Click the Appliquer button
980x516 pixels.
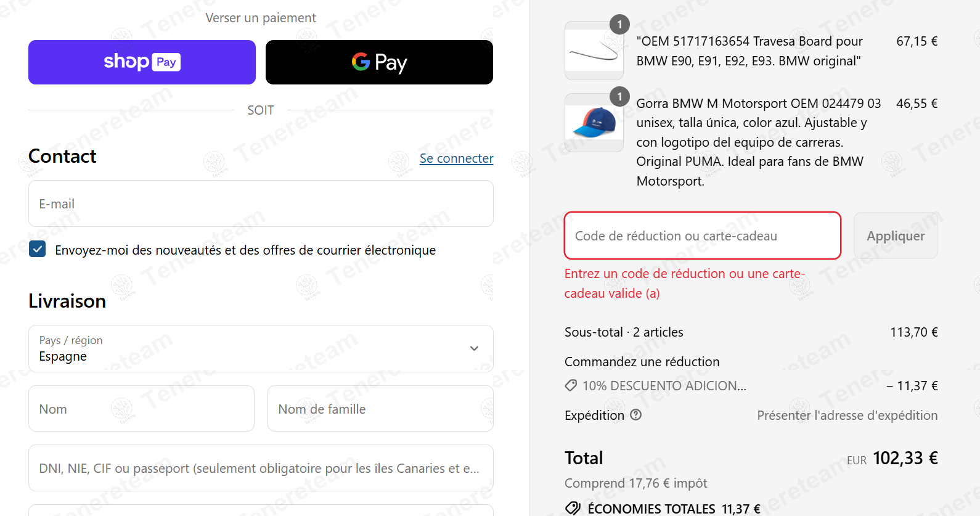coord(896,235)
